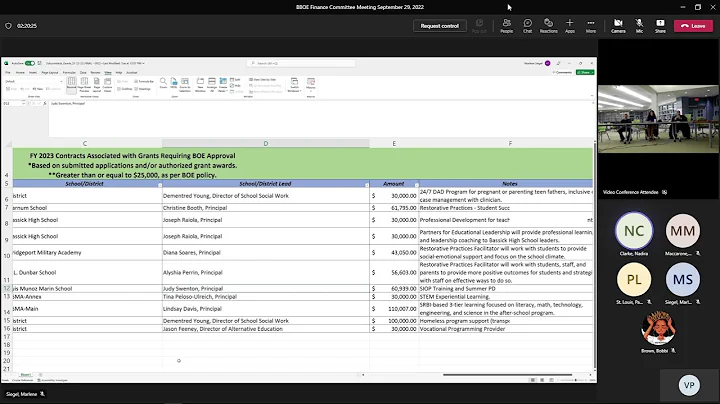
Task: Click the Zoom magnifier icon in ribbon
Action: (x=163, y=83)
